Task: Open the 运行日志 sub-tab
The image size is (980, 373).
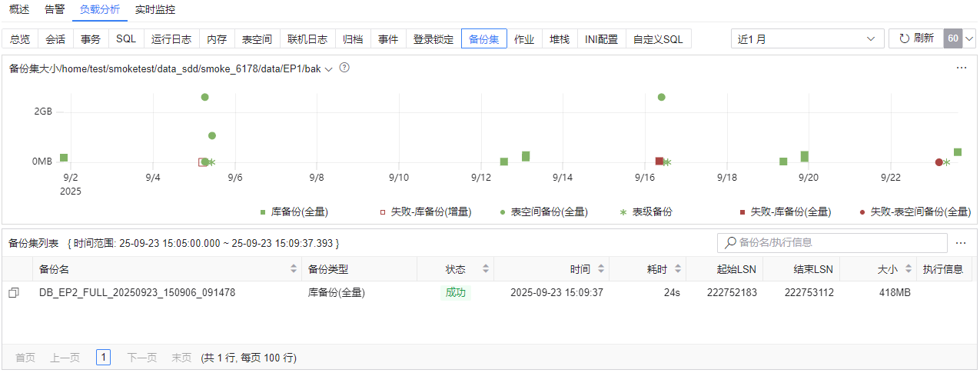Action: (x=171, y=38)
